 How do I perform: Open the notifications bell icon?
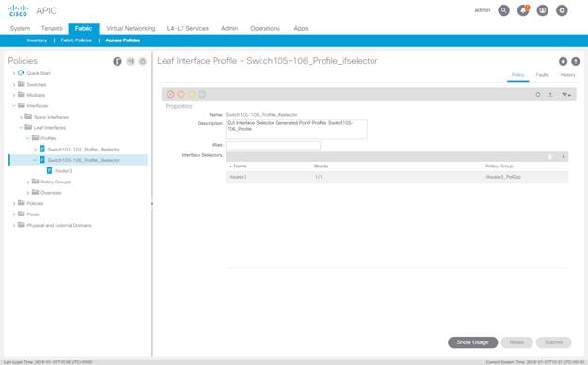523,10
